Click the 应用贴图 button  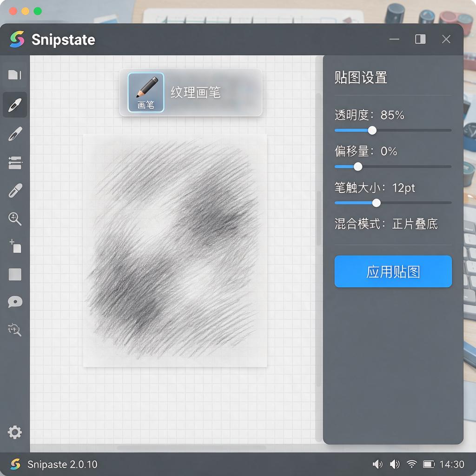pyautogui.click(x=393, y=271)
